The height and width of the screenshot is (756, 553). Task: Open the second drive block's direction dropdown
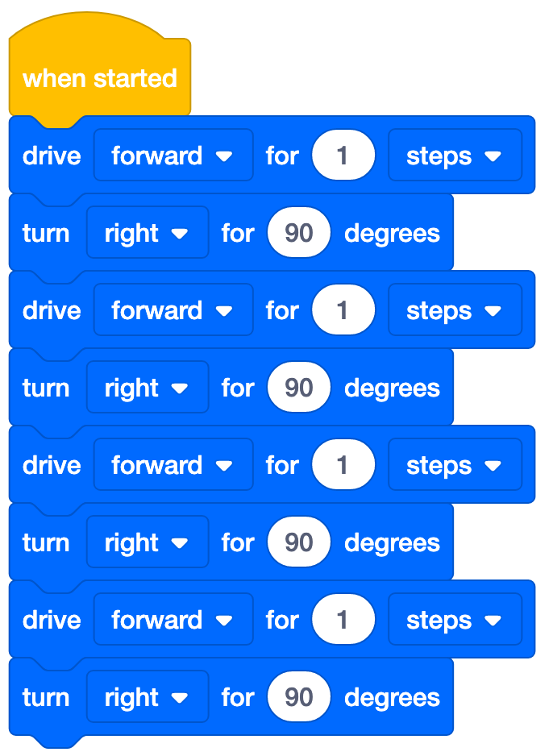click(173, 309)
